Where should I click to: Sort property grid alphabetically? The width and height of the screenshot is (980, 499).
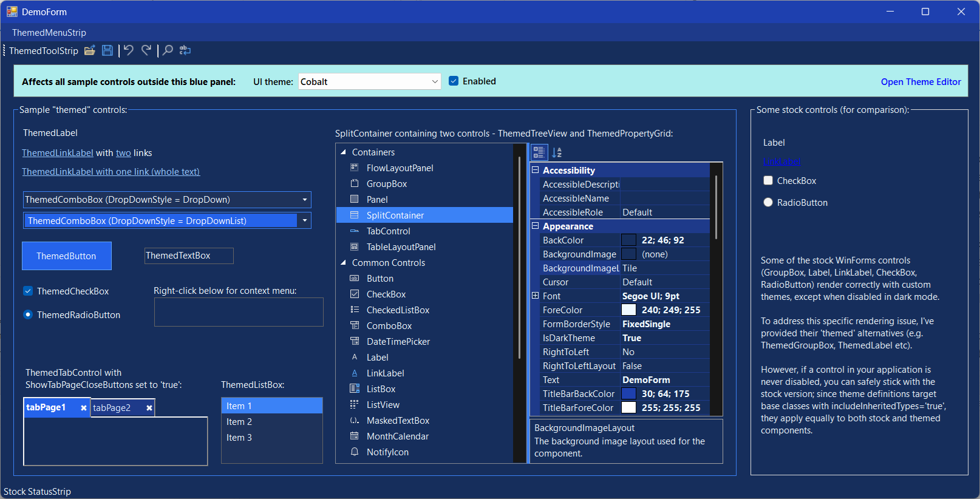pos(557,152)
